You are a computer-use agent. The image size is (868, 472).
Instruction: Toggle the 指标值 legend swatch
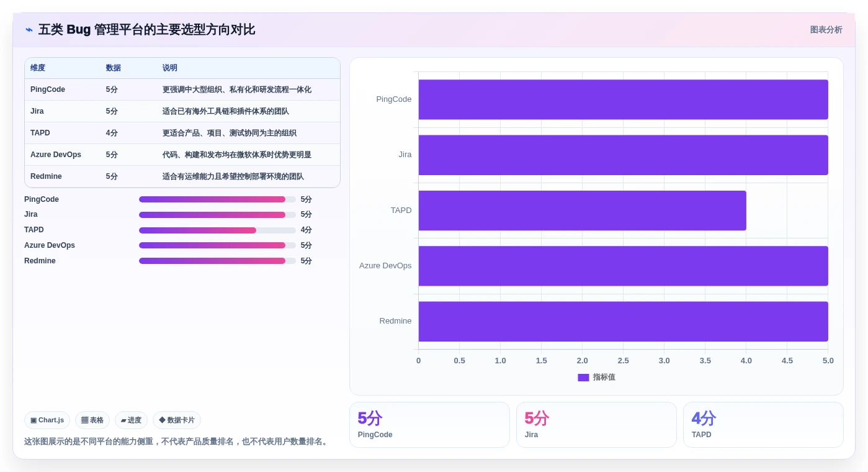point(583,378)
